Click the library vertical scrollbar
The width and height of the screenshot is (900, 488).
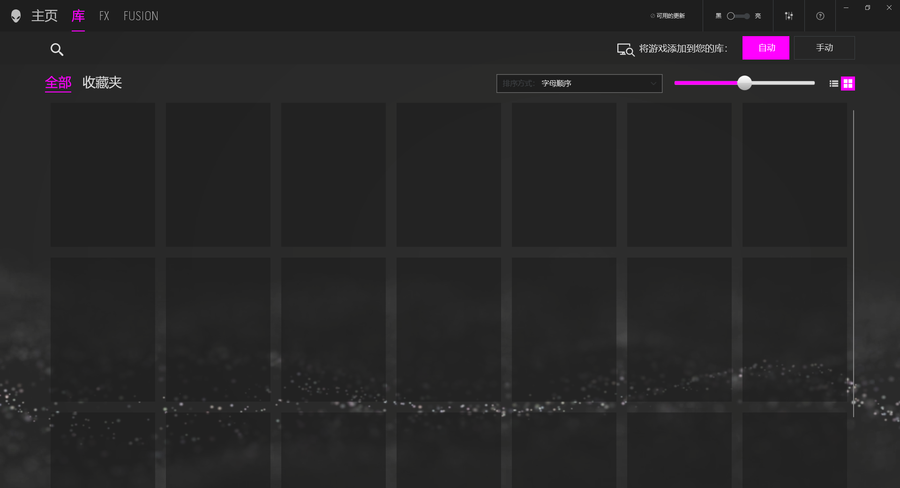point(853,260)
